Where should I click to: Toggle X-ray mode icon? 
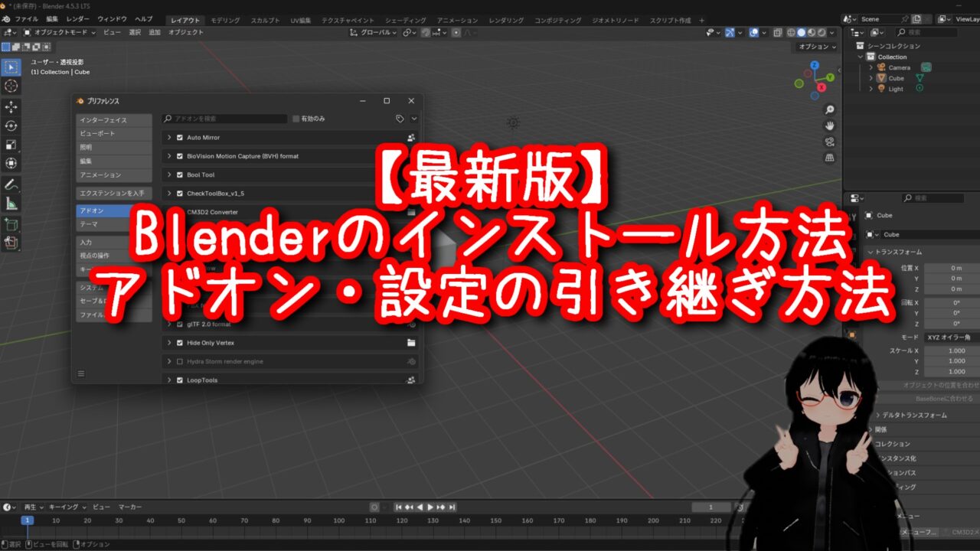[778, 32]
